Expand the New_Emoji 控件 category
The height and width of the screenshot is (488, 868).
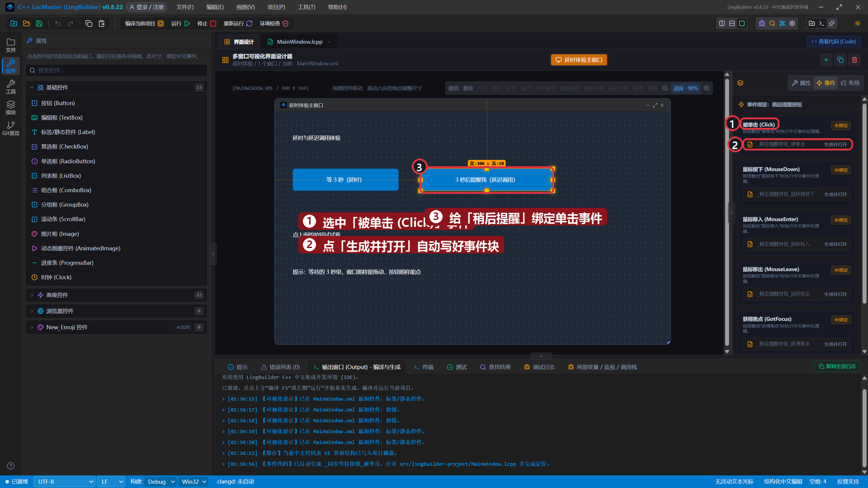pyautogui.click(x=116, y=327)
